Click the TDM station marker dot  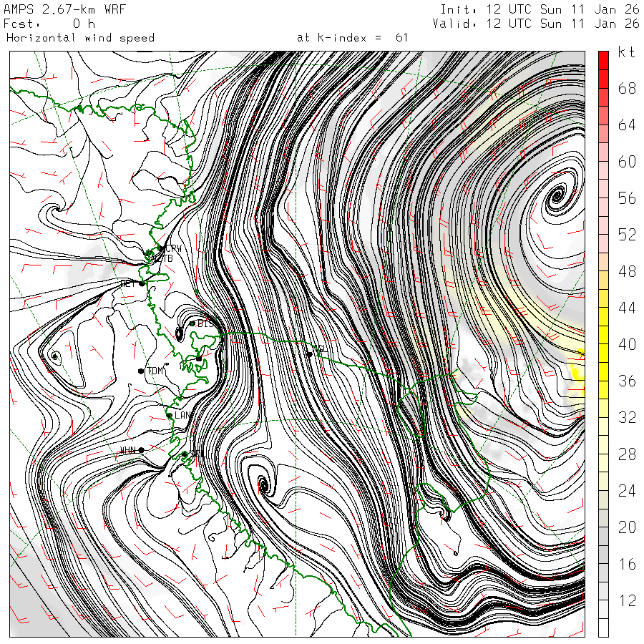click(141, 371)
